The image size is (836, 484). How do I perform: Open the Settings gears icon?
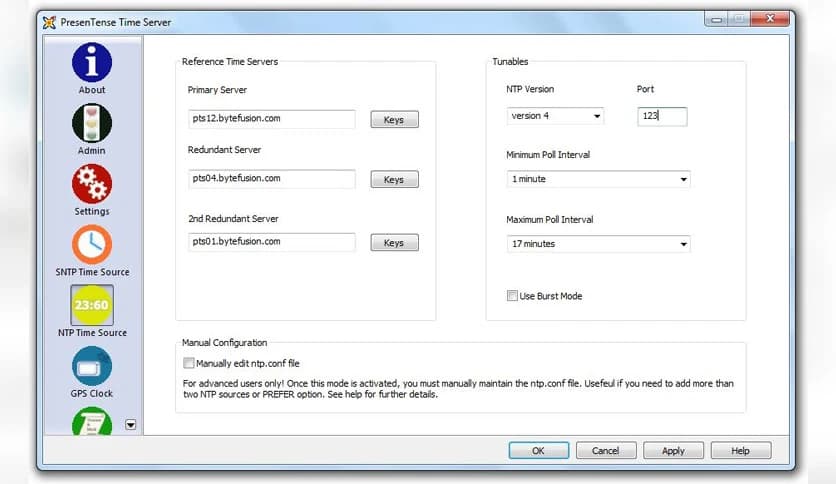(x=92, y=184)
